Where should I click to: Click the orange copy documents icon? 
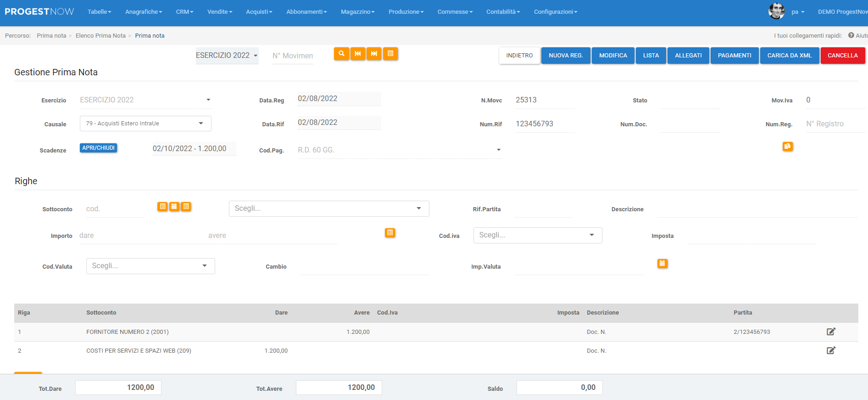(787, 146)
